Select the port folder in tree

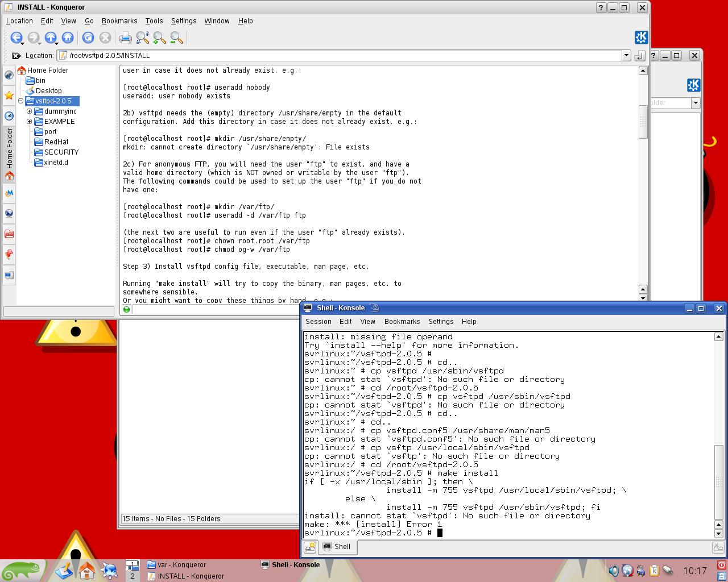[x=46, y=132]
